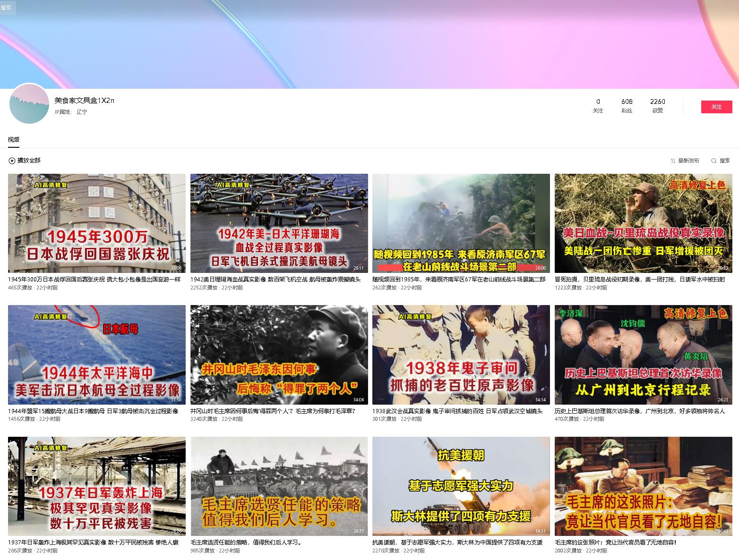The height and width of the screenshot is (560, 739).
Task: Click the 搜索 button at top-left corner
Action: point(7,7)
